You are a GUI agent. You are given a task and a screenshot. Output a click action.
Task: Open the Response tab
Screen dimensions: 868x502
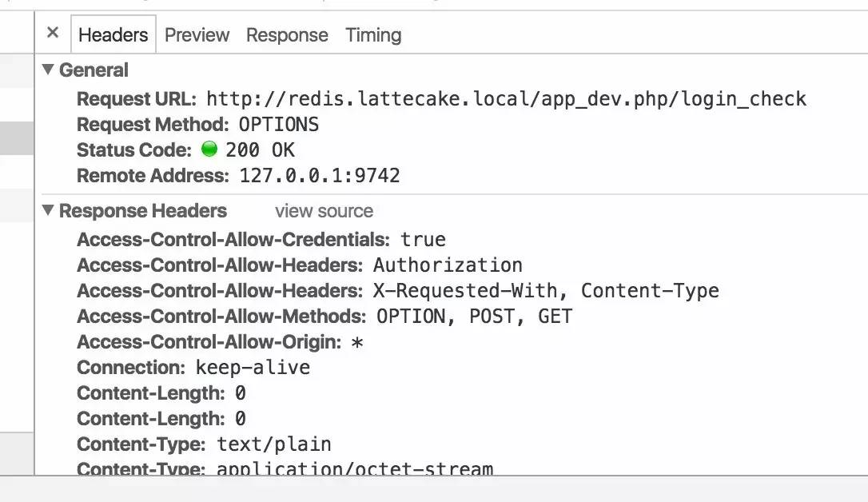pyautogui.click(x=287, y=35)
